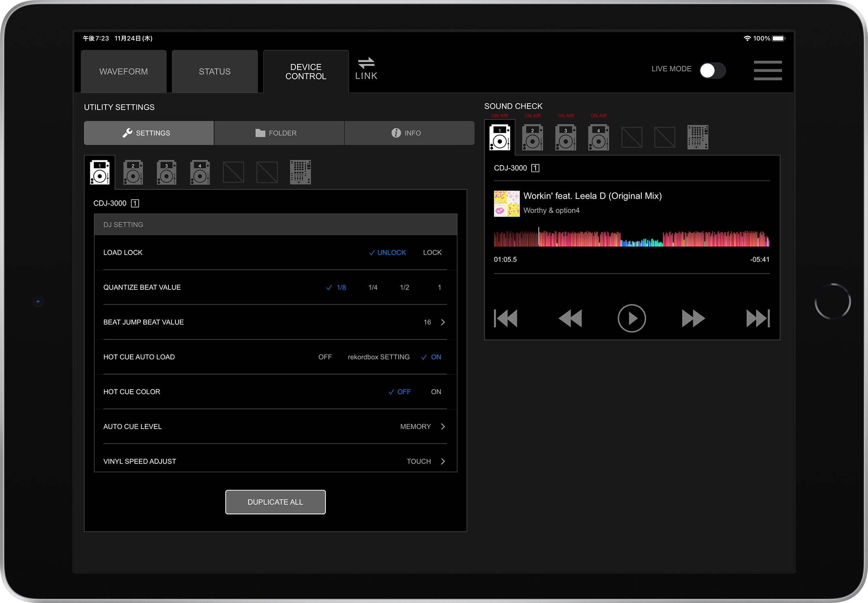
Task: Toggle LIVE MODE switch on
Action: [713, 70]
